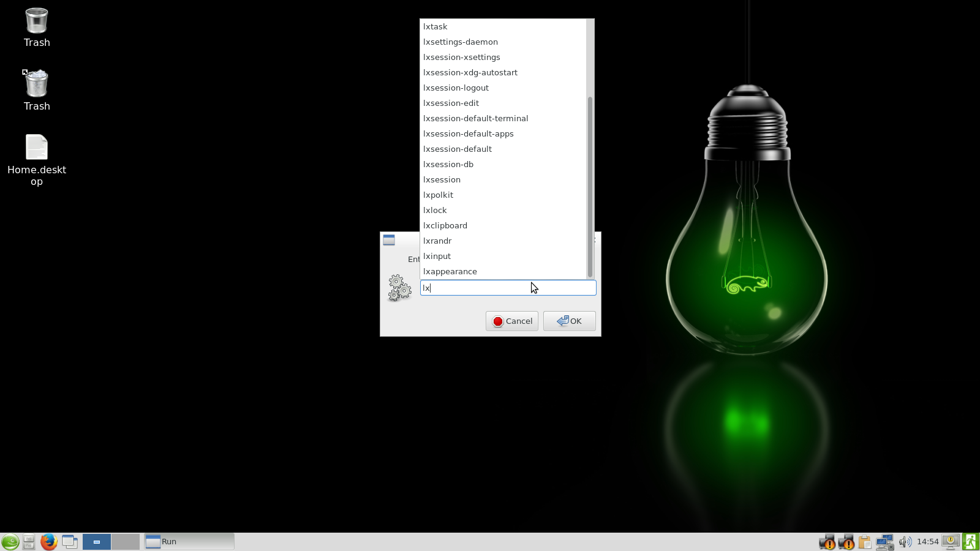Click the volume speaker icon

pos(905,542)
